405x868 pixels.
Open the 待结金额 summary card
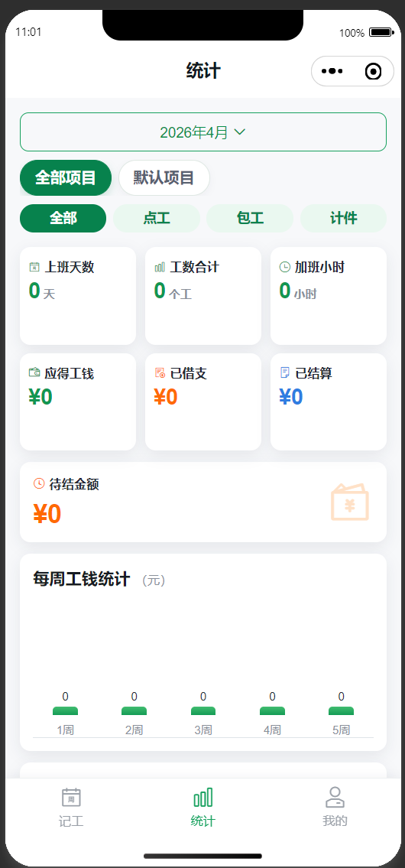pos(203,502)
